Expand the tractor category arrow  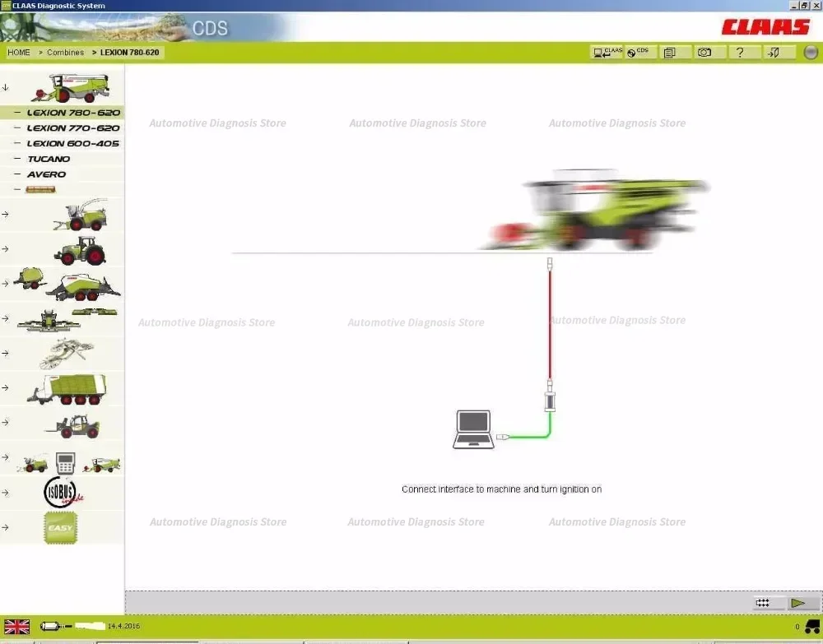coord(5,249)
